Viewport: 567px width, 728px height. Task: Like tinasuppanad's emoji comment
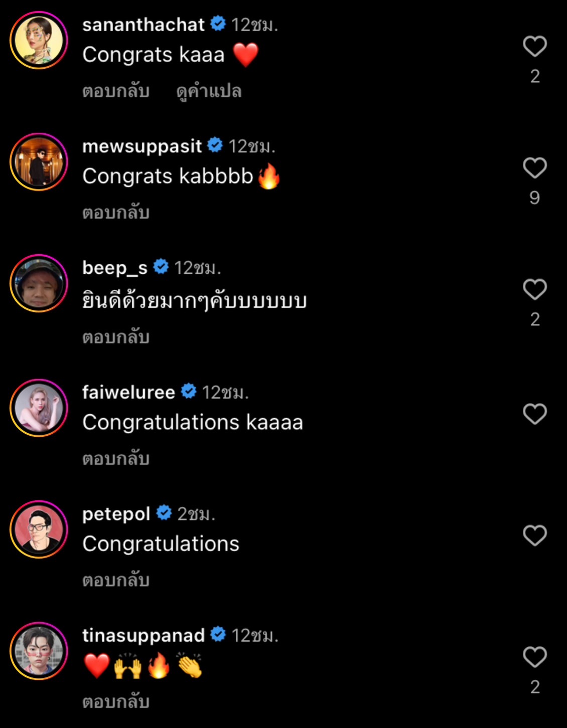click(x=535, y=657)
